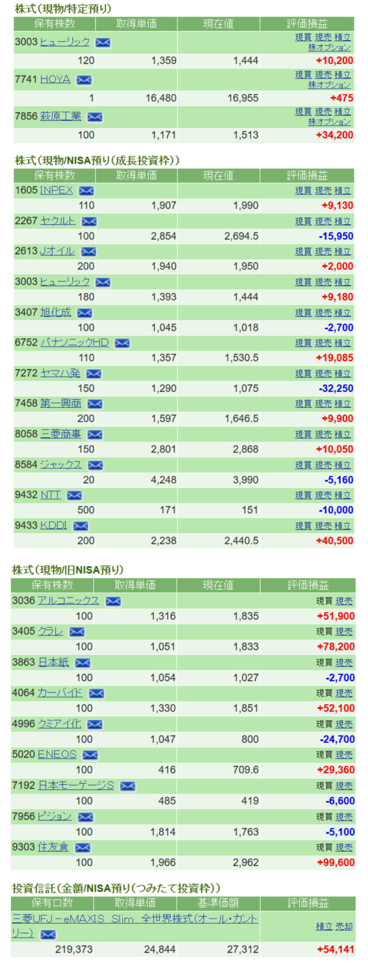The height and width of the screenshot is (980, 368).
Task: Click the mail icon next to 萩原工業
Action: [x=95, y=117]
